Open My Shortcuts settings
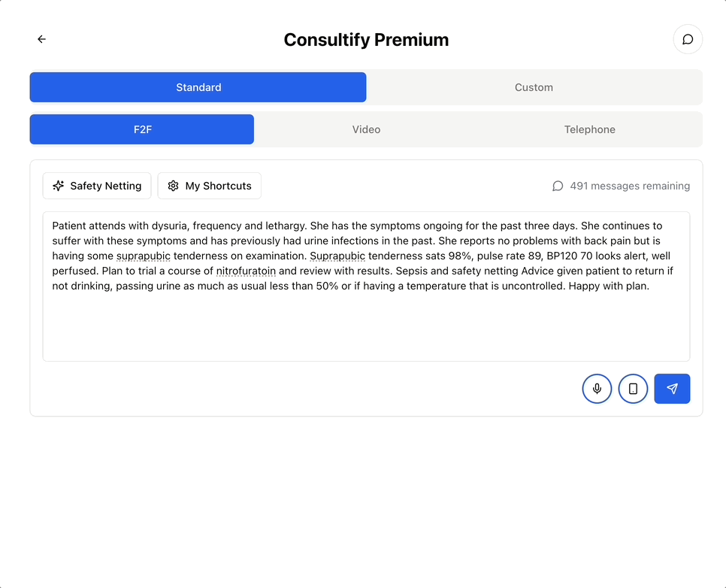 coord(210,186)
